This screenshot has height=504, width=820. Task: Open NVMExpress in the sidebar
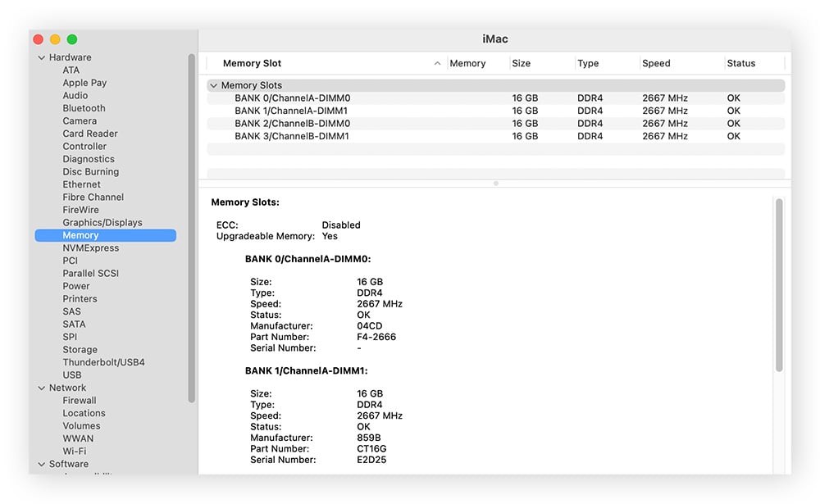[91, 247]
